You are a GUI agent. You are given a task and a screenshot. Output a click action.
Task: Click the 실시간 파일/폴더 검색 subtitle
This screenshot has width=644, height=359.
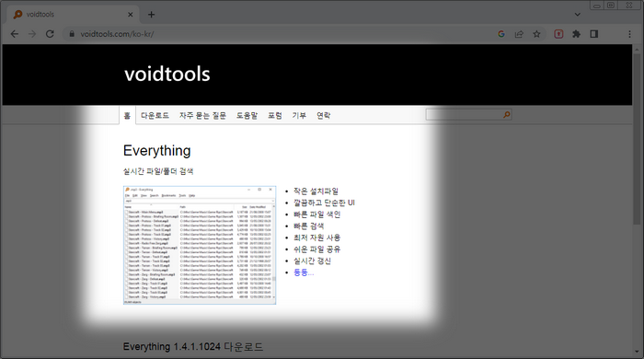coord(158,171)
